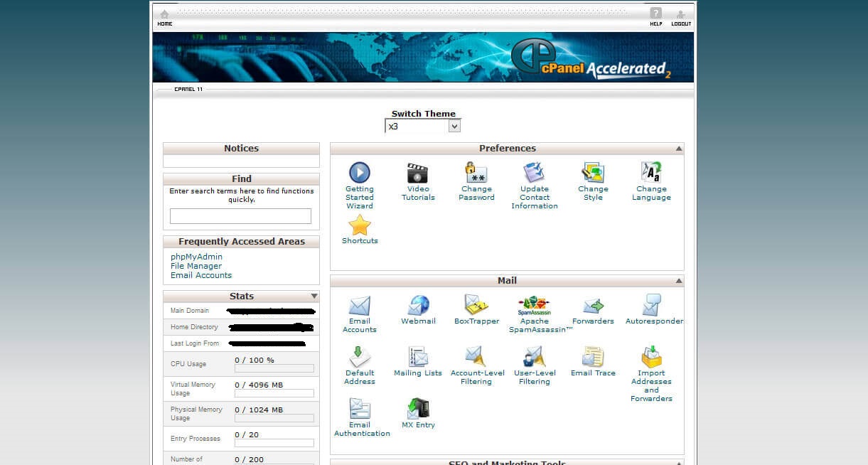Open the Change Language icon
Image resolution: width=868 pixels, height=465 pixels.
point(651,173)
